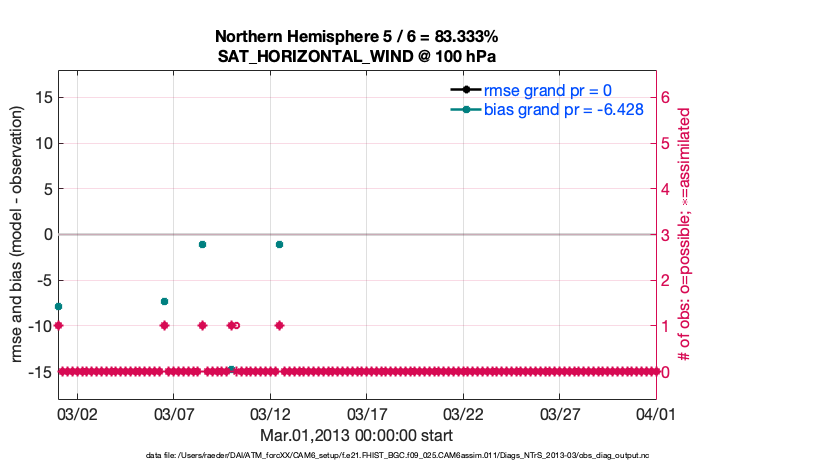Screen dimensions: 830x470
Task: Click the red '# of obs' right axis label
Action: tap(685, 235)
